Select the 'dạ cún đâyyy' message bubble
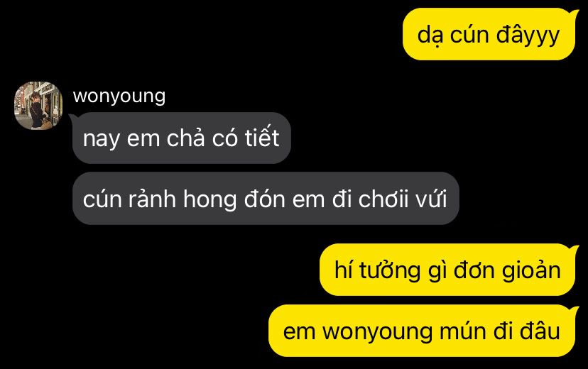The image size is (588, 369). click(489, 35)
